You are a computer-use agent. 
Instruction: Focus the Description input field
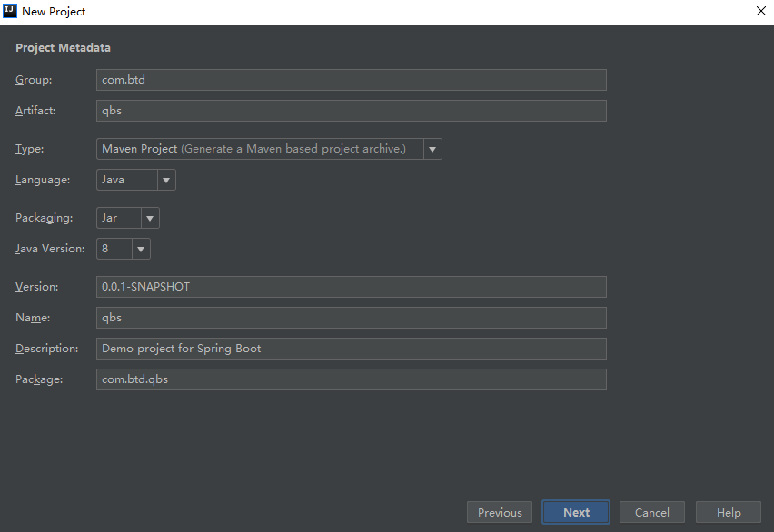click(351, 349)
